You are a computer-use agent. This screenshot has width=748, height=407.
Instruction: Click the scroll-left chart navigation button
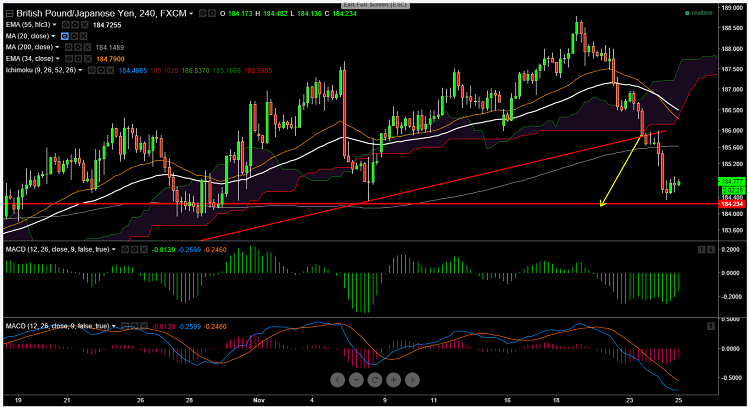pos(337,380)
